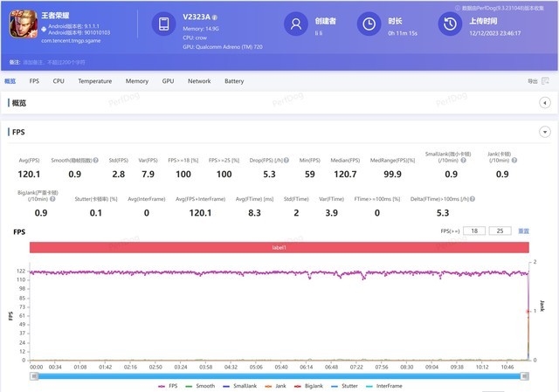This screenshot has height=392, width=559.
Task: Expand the 概览 overview section arrow
Action: (544, 102)
